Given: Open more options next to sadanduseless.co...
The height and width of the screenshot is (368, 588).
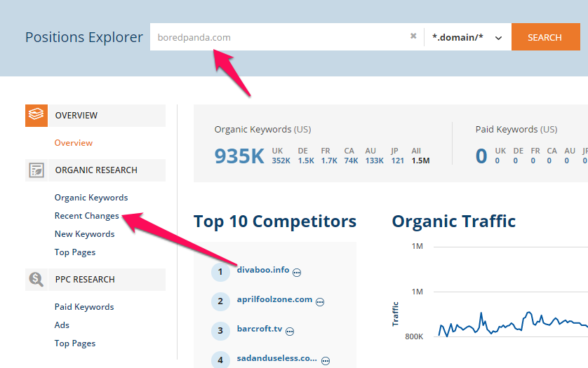Looking at the screenshot, I should (x=326, y=361).
